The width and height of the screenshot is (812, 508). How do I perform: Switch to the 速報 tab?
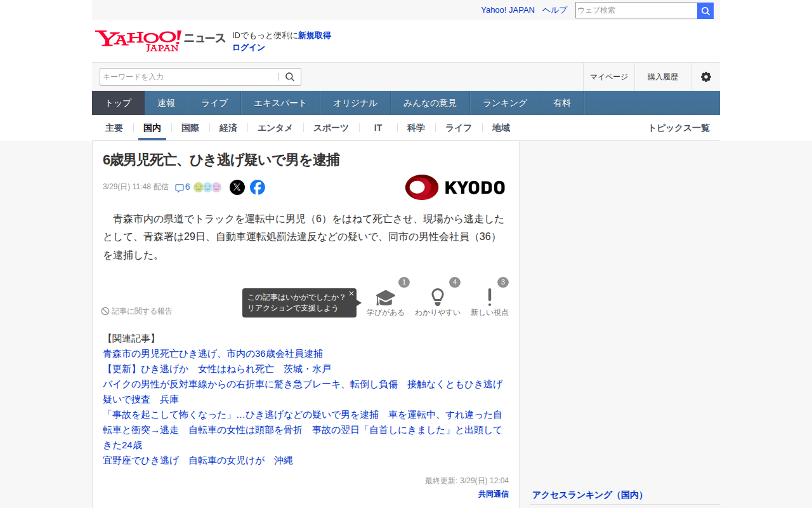166,103
